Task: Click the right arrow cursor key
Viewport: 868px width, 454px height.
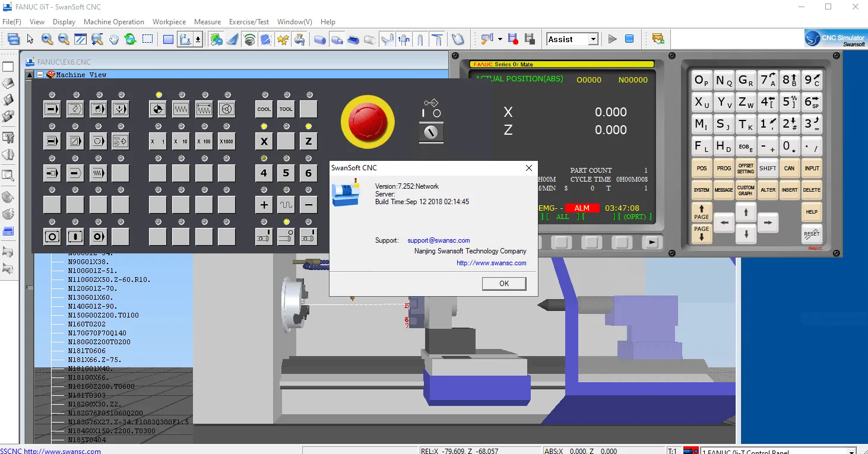Action: pos(768,223)
